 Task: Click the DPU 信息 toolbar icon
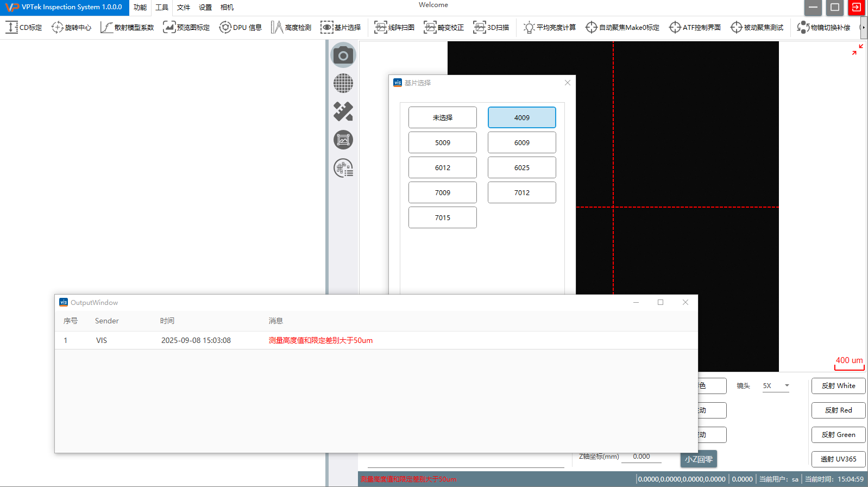tap(240, 27)
